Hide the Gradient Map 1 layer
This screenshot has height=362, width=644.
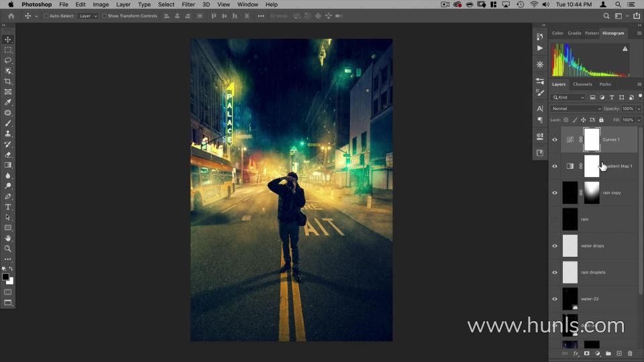pyautogui.click(x=555, y=166)
